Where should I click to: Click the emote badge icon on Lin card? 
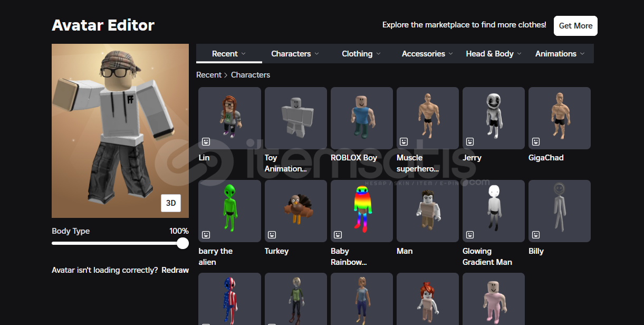click(x=206, y=141)
